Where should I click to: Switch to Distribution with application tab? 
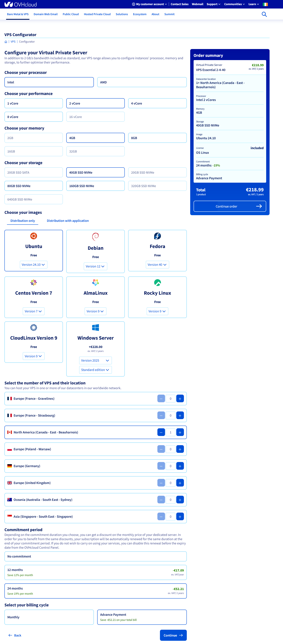[68, 221]
